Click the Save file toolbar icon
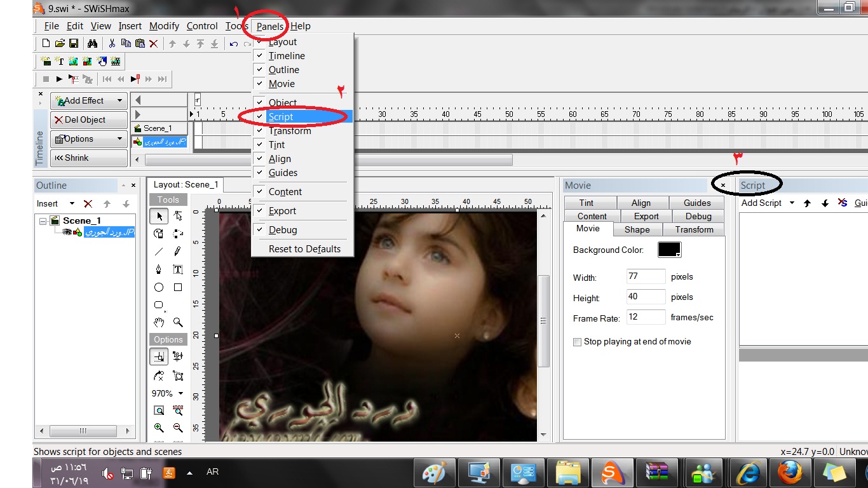The image size is (868, 488). pyautogui.click(x=74, y=43)
